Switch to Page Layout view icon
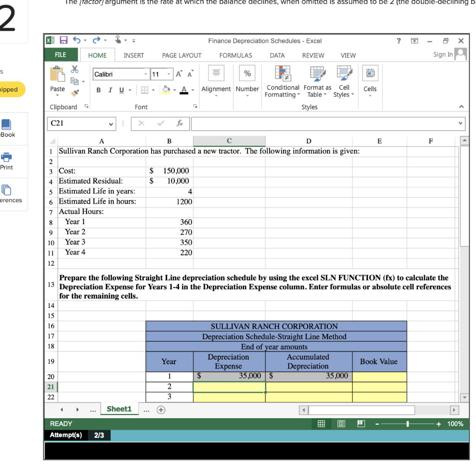This screenshot has height=467, width=476. click(341, 424)
